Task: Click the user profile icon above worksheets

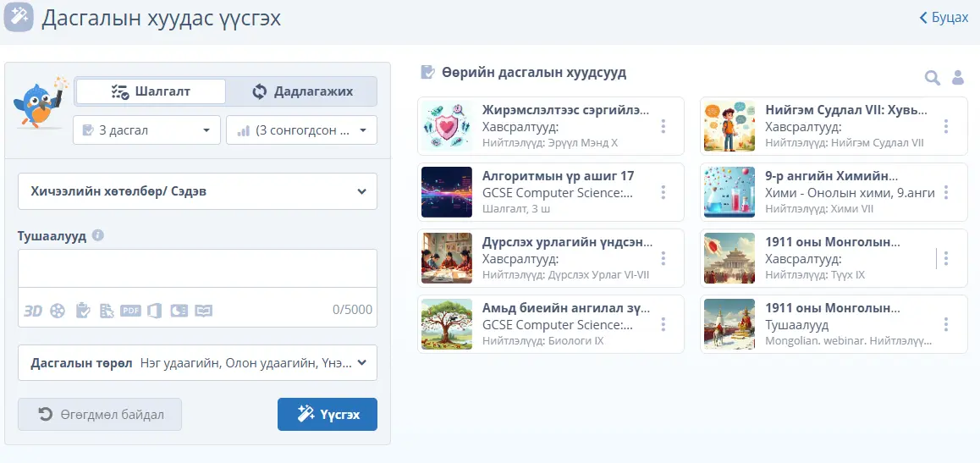Action: point(958,78)
